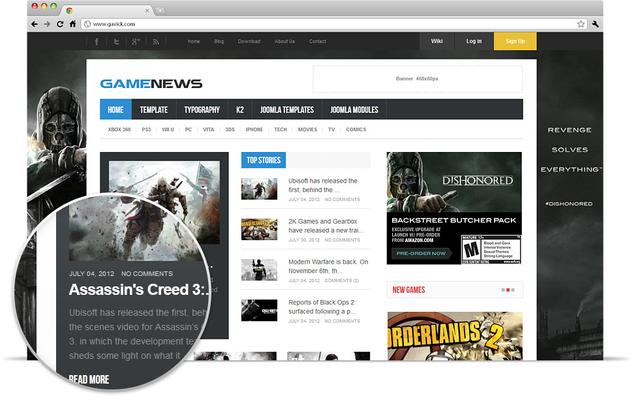This screenshot has height=411, width=640.
Task: Select the TEMPLATE menu item
Action: tap(153, 109)
